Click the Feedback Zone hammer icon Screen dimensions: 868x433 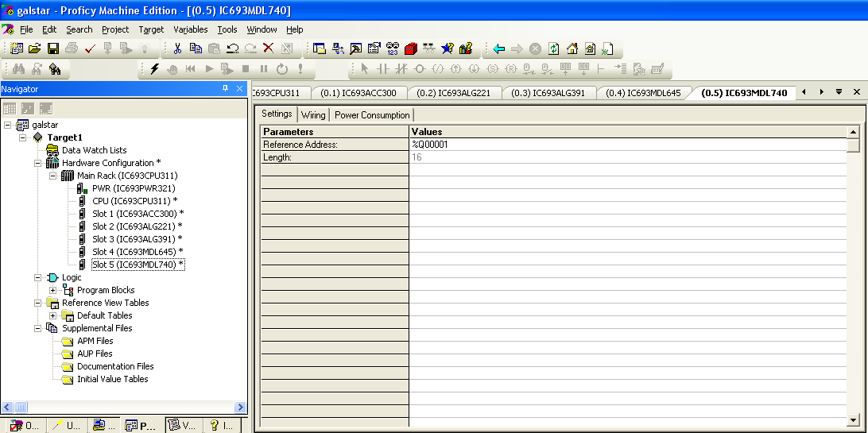pyautogui.click(x=355, y=48)
